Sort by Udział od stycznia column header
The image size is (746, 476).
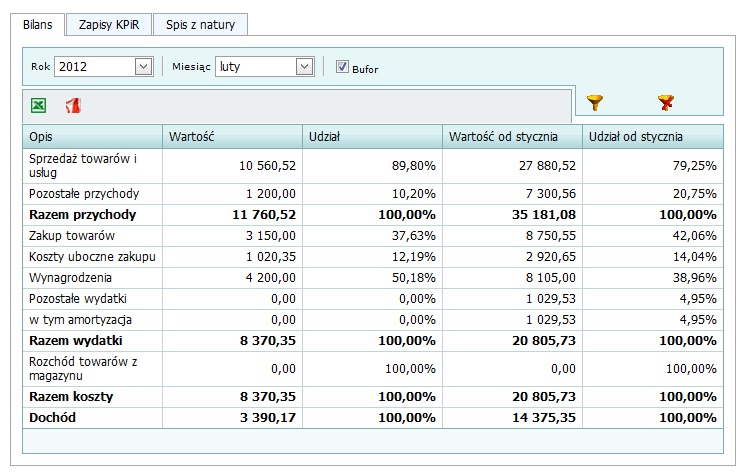click(653, 137)
